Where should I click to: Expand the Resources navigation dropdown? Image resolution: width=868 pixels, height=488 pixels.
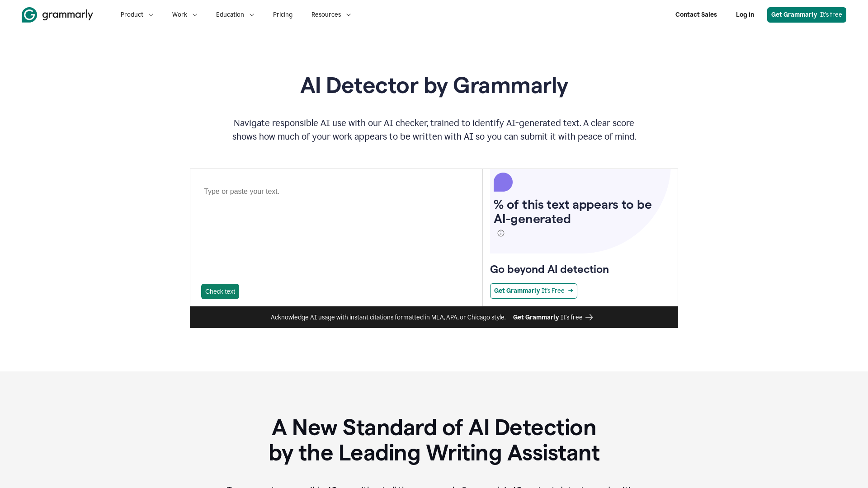click(x=331, y=14)
